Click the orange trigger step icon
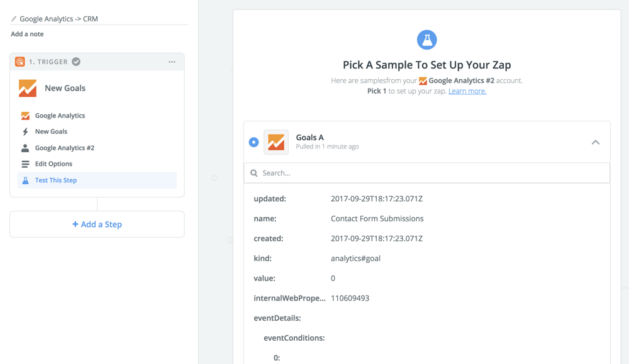This screenshot has height=364, width=629. pyautogui.click(x=20, y=62)
